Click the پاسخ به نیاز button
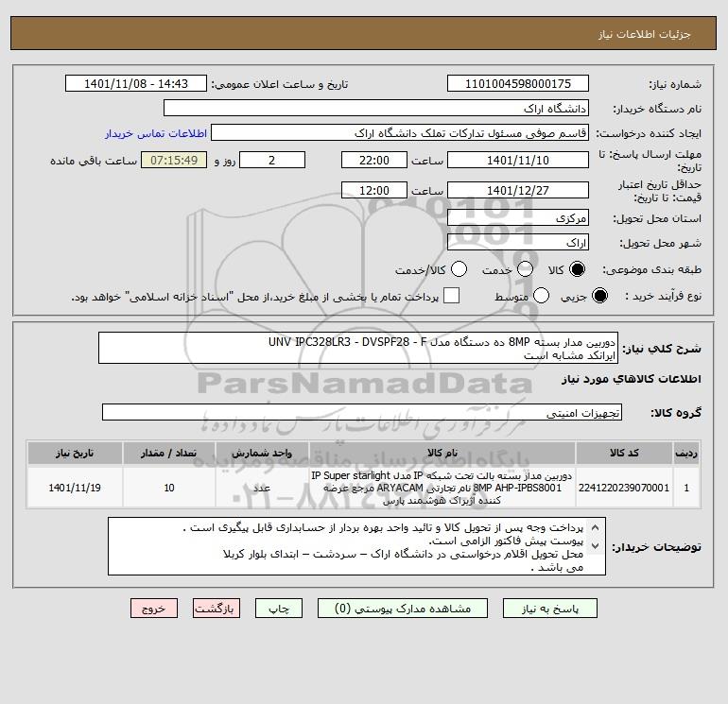This screenshot has height=704, width=728. tap(549, 609)
